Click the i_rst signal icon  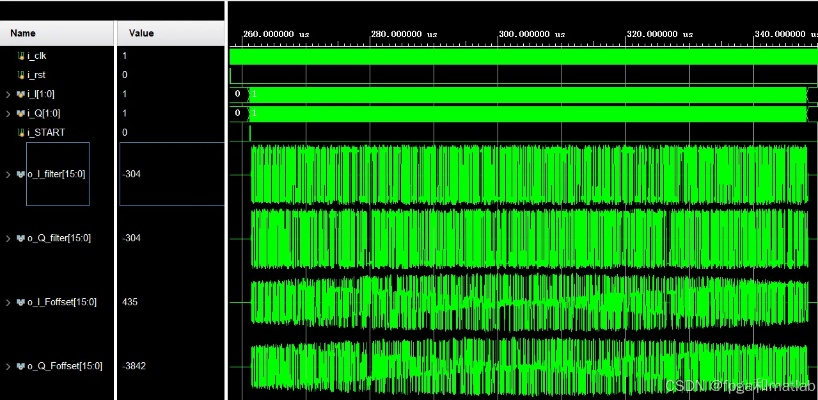(20, 75)
